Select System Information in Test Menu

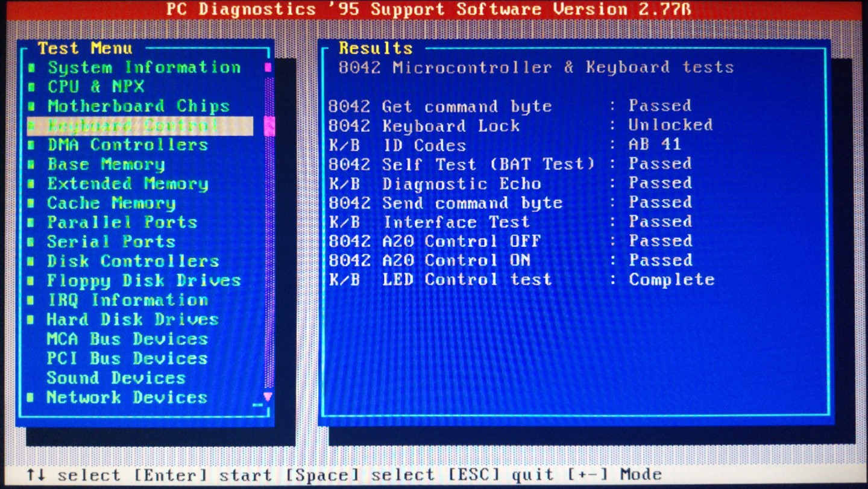(144, 67)
